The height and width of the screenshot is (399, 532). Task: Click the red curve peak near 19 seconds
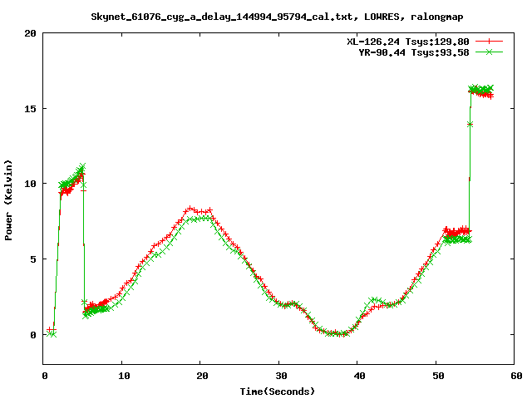tap(190, 208)
